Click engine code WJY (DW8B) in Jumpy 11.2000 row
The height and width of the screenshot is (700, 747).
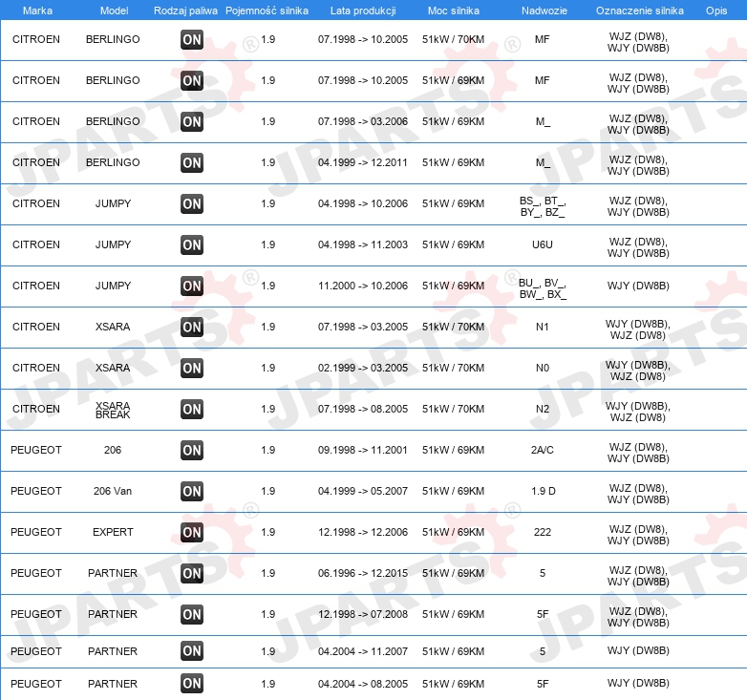pyautogui.click(x=638, y=286)
